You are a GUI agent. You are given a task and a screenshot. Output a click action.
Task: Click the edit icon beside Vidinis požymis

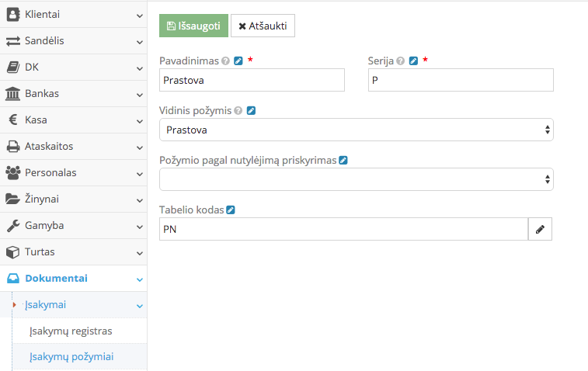[251, 111]
